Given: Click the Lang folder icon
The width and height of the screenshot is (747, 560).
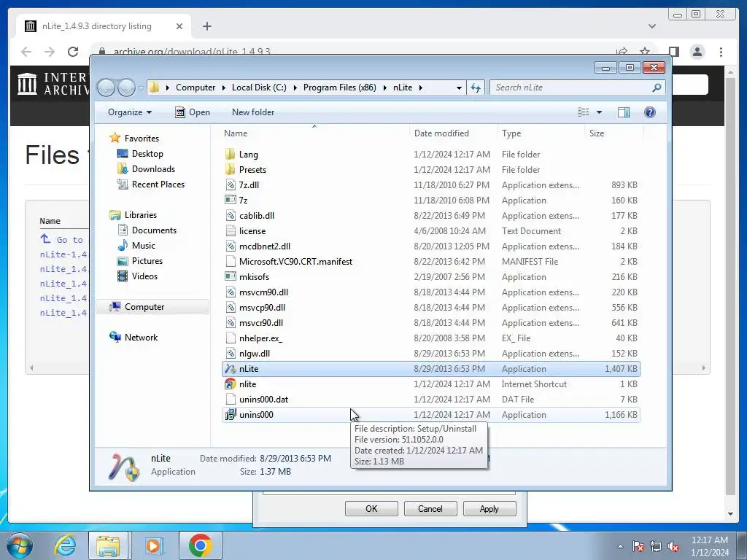Looking at the screenshot, I should pyautogui.click(x=231, y=154).
